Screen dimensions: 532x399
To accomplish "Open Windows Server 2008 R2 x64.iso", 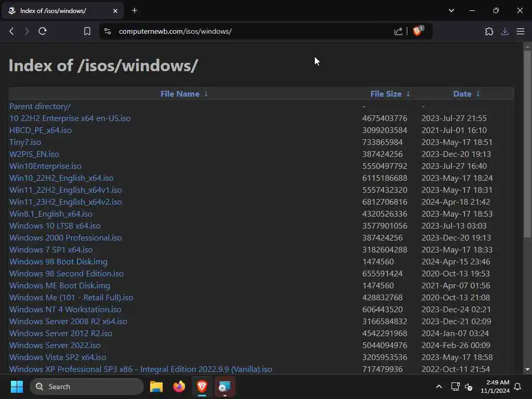I will (x=68, y=321).
